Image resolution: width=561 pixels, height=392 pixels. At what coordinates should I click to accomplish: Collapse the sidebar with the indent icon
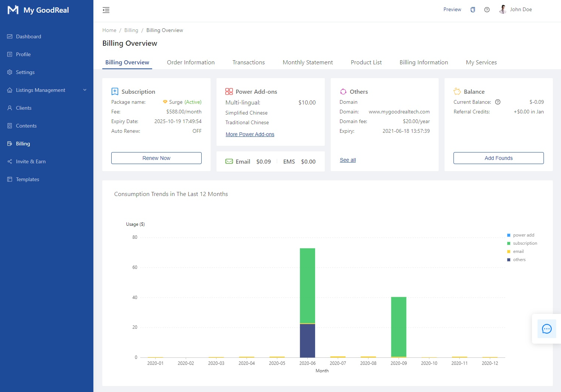click(x=106, y=10)
